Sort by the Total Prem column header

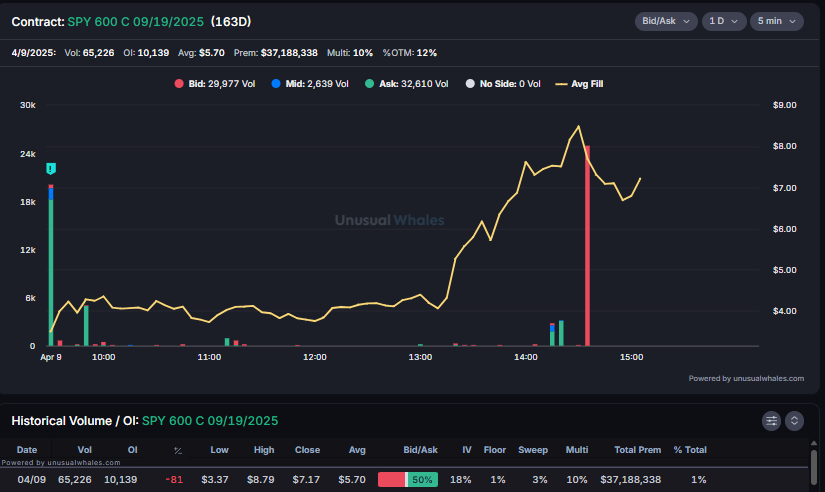point(638,450)
